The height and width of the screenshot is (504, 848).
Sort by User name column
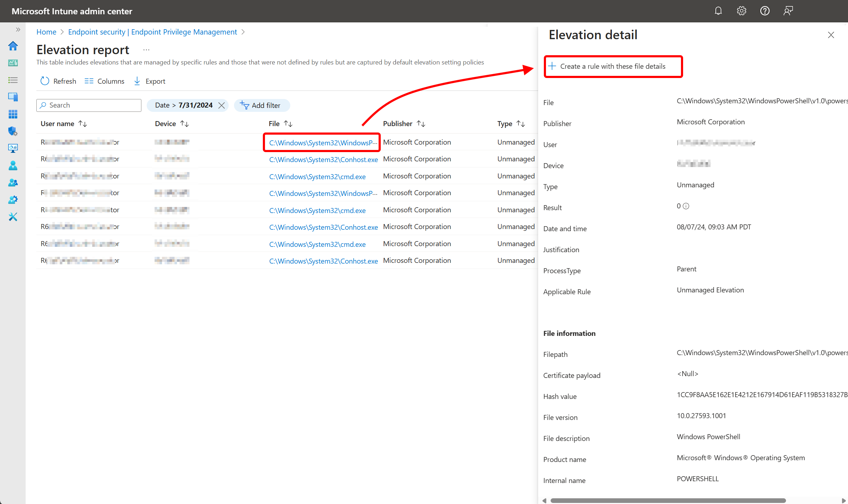64,124
